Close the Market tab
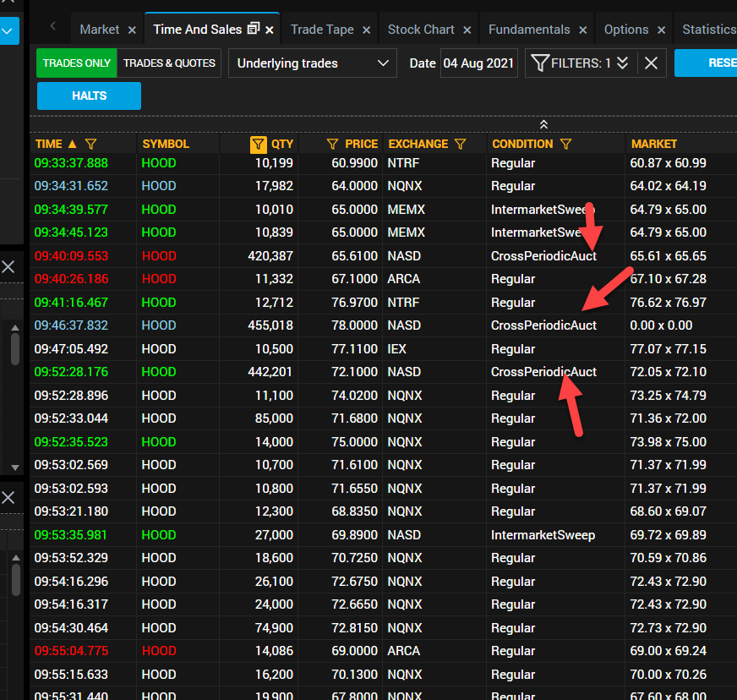Image resolution: width=737 pixels, height=700 pixels. coord(132,30)
